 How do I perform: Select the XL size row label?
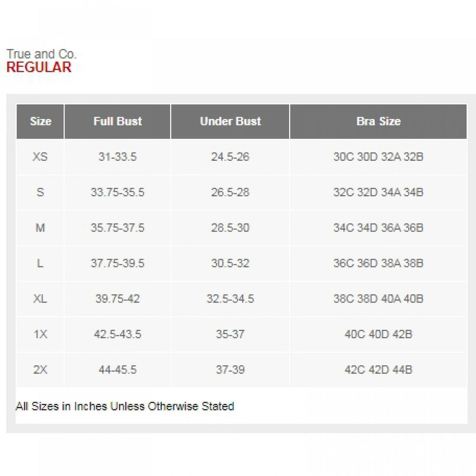tap(40, 298)
